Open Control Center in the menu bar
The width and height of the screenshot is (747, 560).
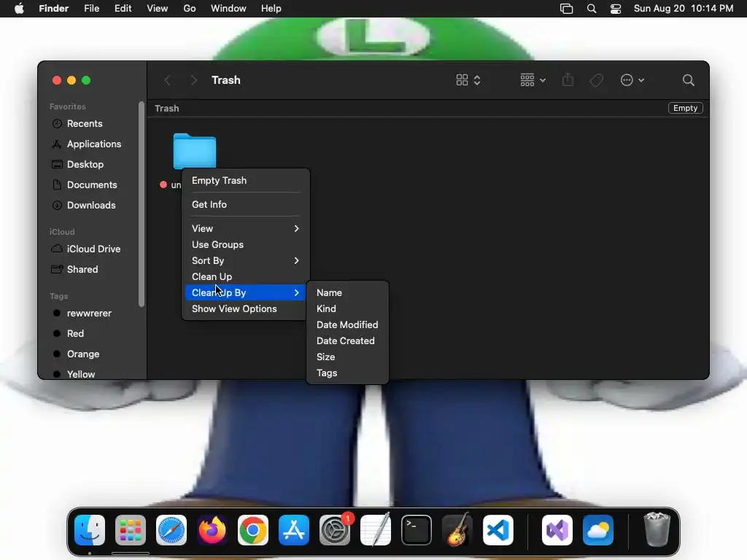(616, 9)
